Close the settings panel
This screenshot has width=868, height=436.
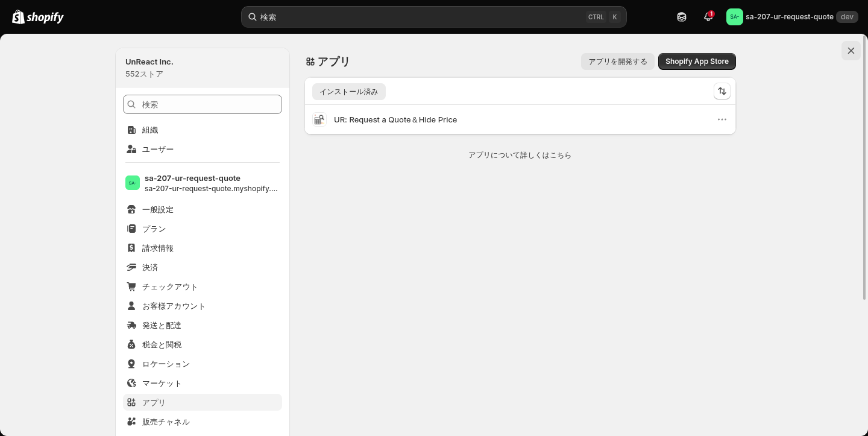pos(851,51)
